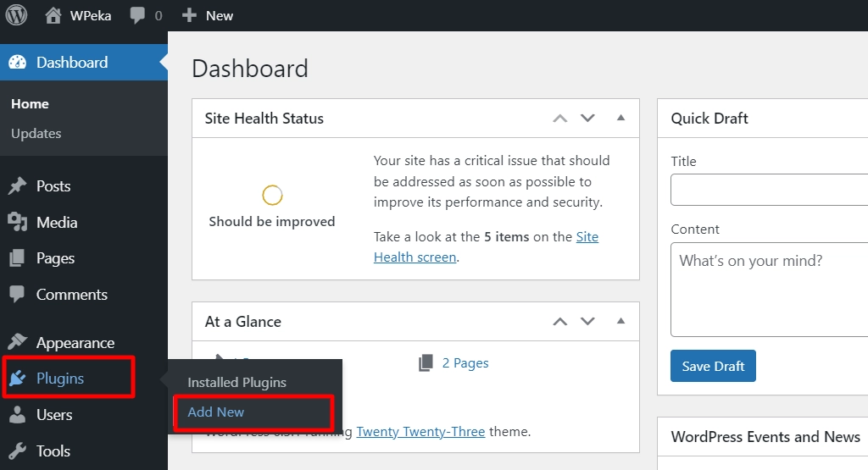Viewport: 868px width, 470px height.
Task: Open the WPeka site name link
Action: click(x=90, y=15)
